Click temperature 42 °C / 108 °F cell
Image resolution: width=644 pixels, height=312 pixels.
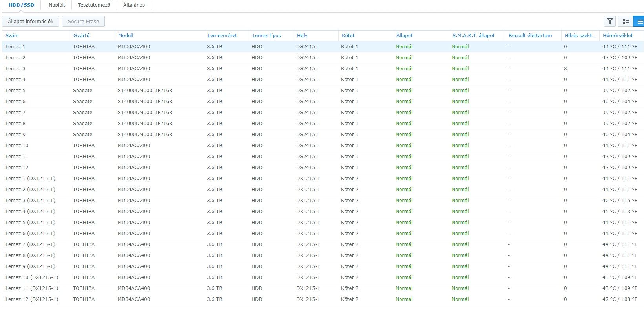point(620,299)
